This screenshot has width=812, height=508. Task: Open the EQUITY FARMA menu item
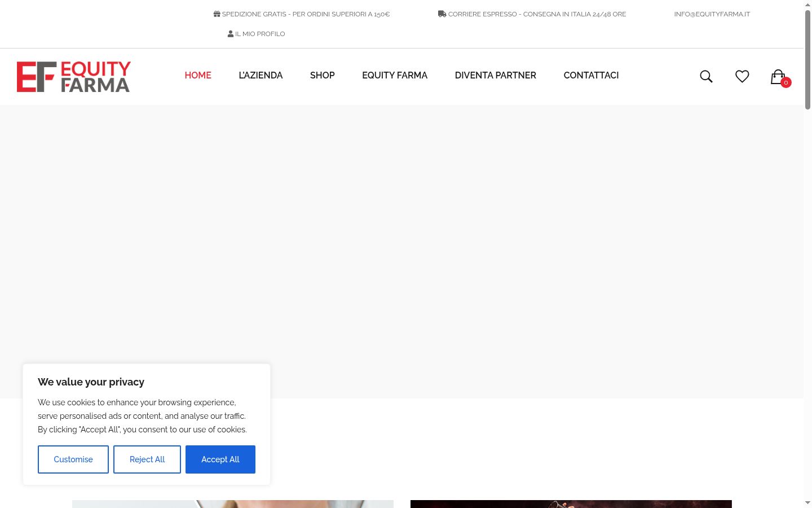point(395,76)
